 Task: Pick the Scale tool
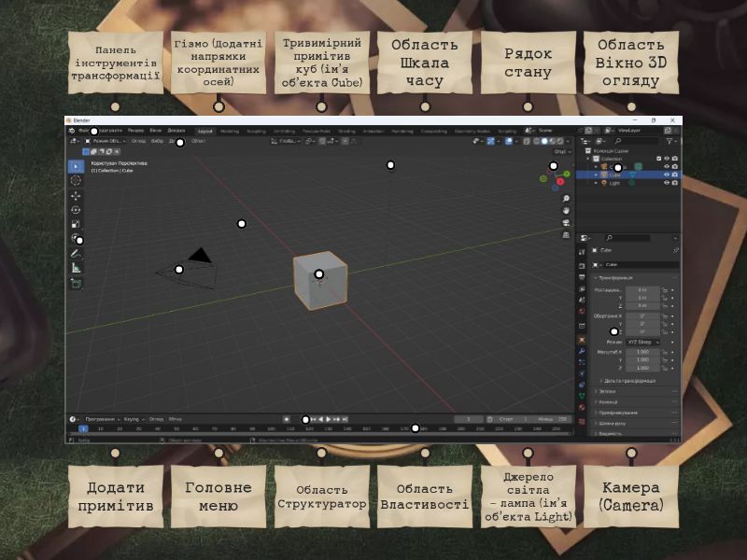[77, 224]
